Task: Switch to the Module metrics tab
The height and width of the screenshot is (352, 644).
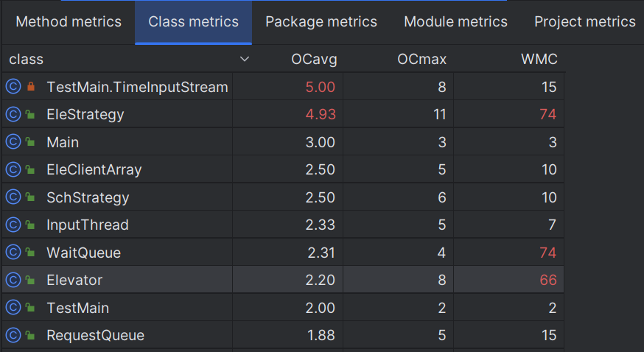Action: (455, 22)
